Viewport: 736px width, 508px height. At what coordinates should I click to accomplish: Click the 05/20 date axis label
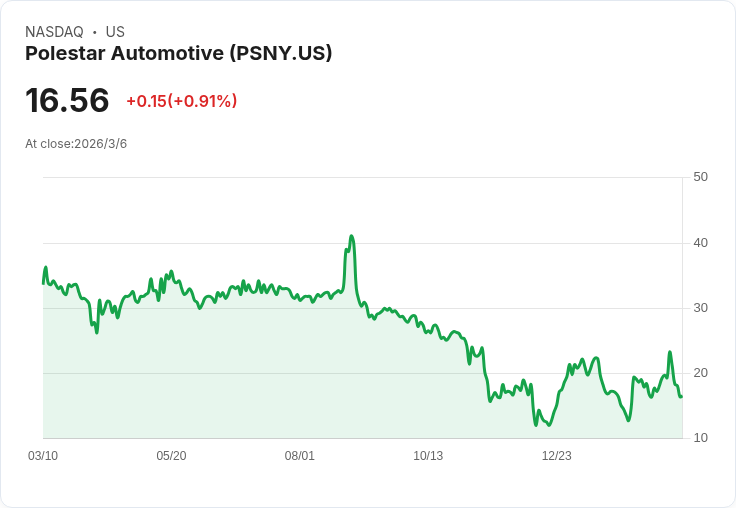(x=171, y=455)
